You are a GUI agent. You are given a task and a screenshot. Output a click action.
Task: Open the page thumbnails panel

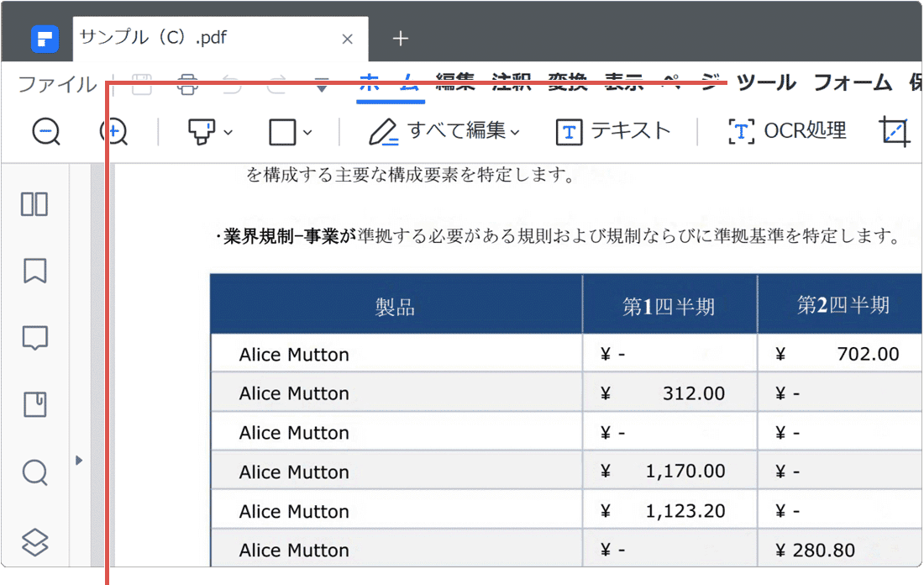pyautogui.click(x=34, y=203)
